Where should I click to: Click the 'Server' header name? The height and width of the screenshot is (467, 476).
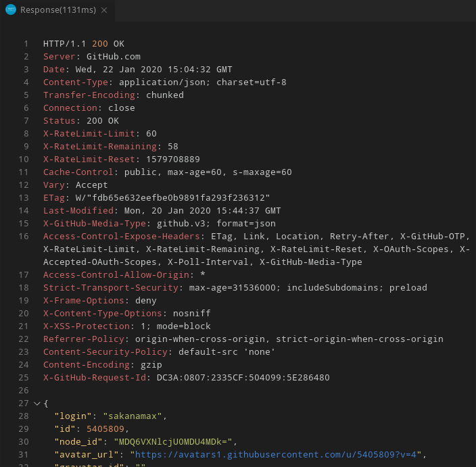(59, 57)
